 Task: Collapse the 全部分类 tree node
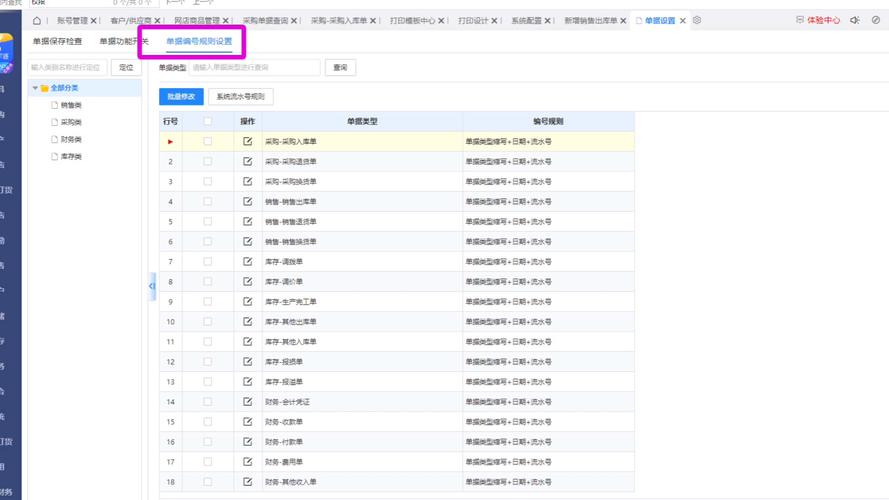click(35, 88)
